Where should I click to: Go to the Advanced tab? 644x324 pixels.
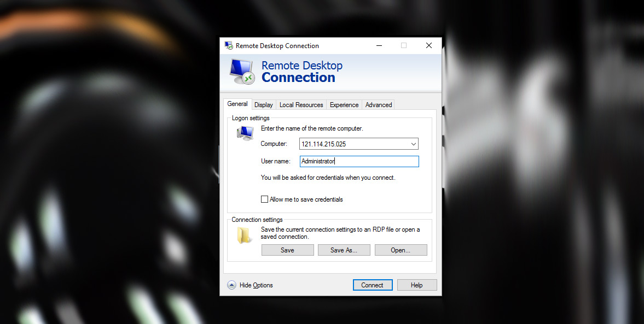pos(379,105)
